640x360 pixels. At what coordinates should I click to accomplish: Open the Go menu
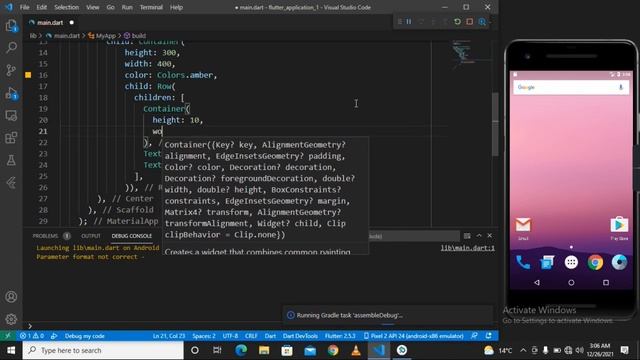[110, 7]
